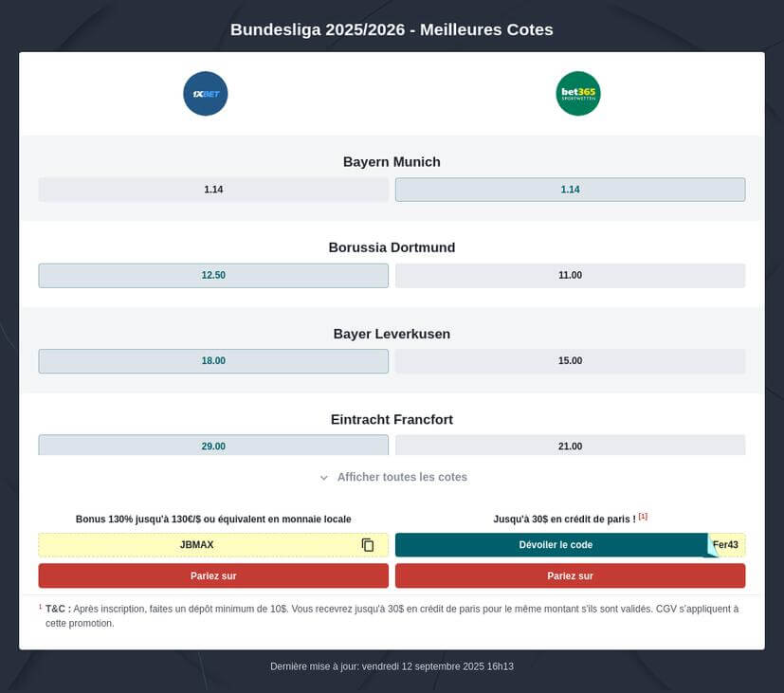Viewport: 784px width, 693px height.
Task: Click the 'Eintracht Francfort' team heading
Action: [x=392, y=420]
